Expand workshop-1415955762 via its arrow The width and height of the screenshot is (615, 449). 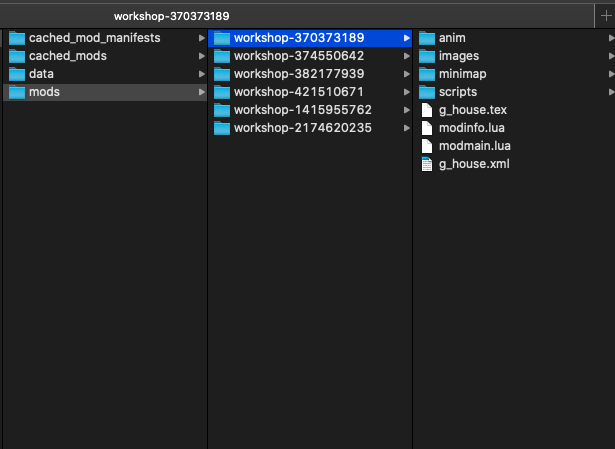[x=407, y=110]
